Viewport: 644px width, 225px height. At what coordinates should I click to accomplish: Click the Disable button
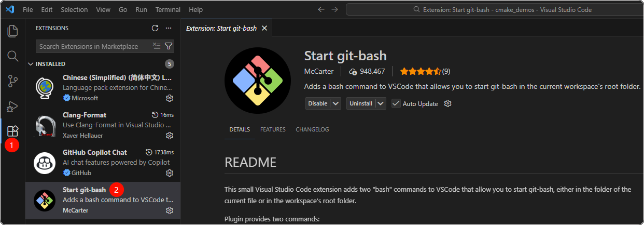pos(318,103)
